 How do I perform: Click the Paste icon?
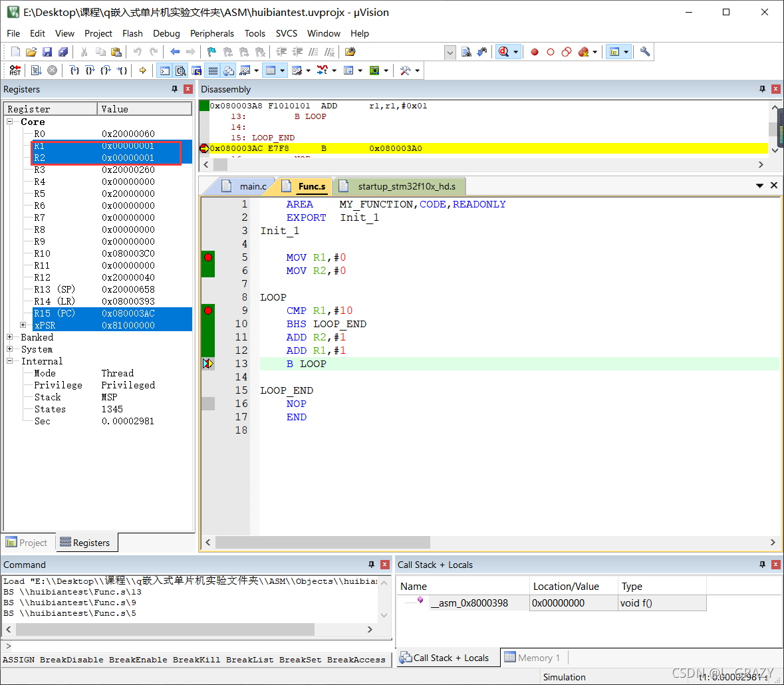116,52
